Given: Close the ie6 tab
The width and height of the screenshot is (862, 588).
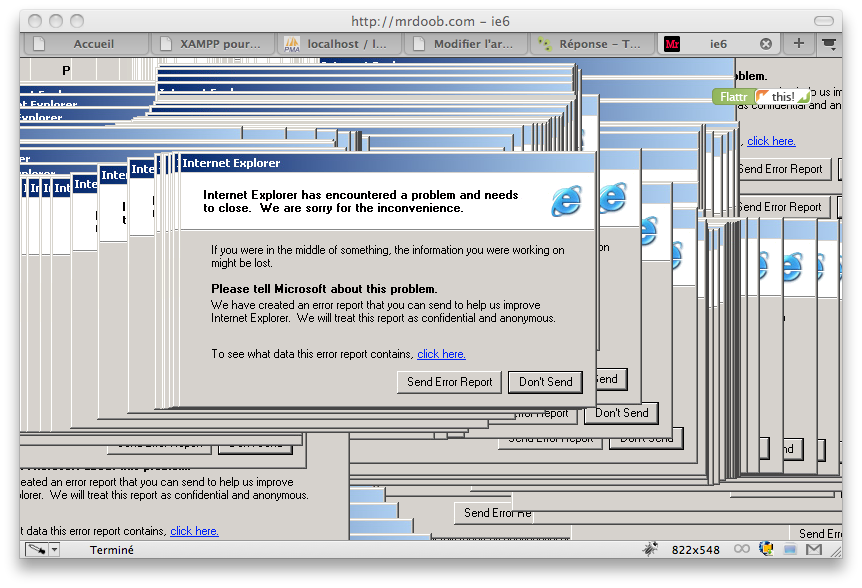Looking at the screenshot, I should point(765,44).
